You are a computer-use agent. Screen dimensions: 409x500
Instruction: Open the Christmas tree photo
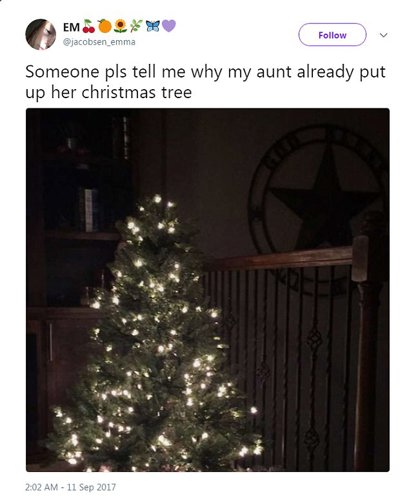coord(208,290)
